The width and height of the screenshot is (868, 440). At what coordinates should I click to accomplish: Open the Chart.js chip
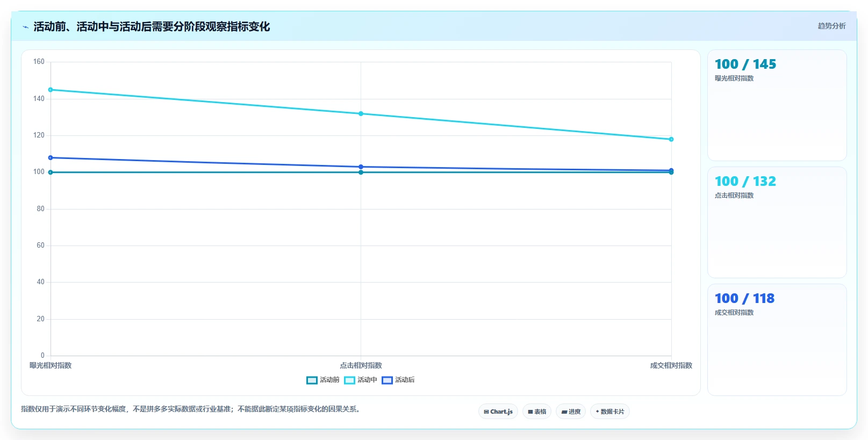498,412
